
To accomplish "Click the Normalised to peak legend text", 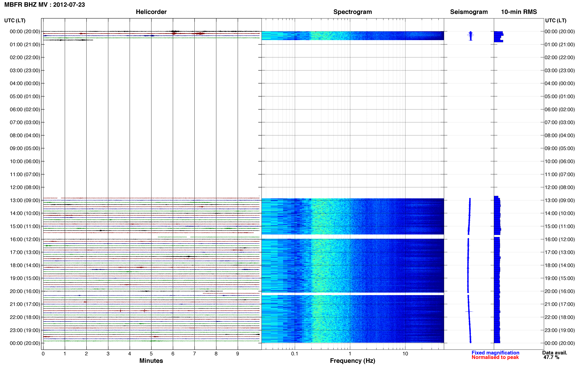I will coord(495,357).
